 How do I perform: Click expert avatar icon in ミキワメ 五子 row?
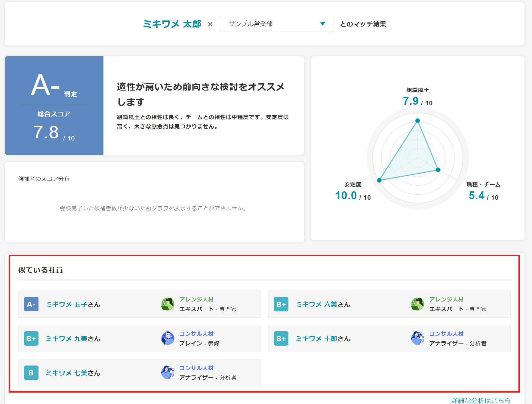(x=168, y=304)
